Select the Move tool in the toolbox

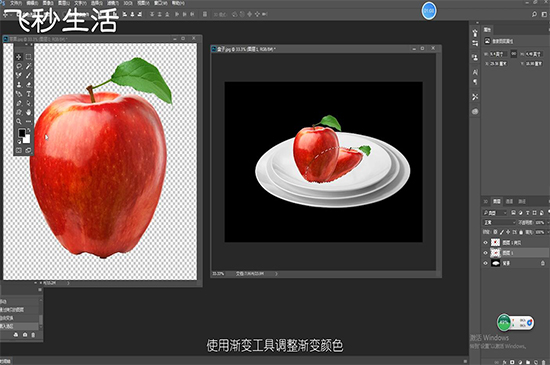click(19, 57)
